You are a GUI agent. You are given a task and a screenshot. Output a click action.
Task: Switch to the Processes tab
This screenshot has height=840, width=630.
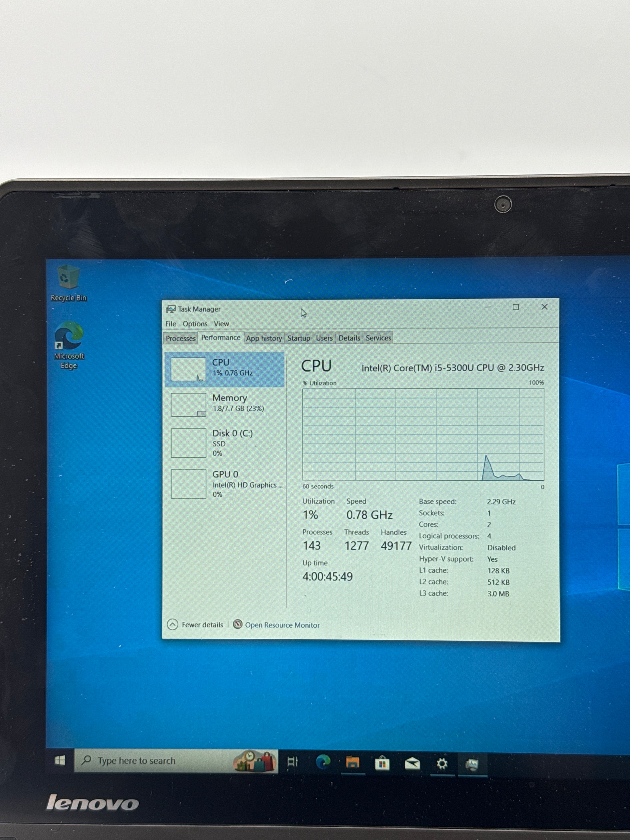pos(180,338)
